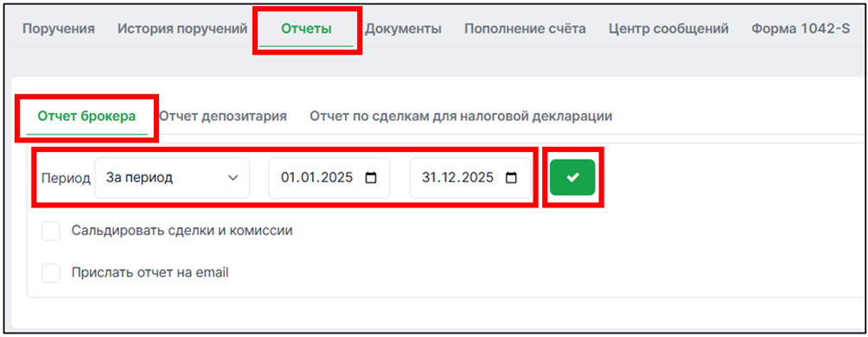Image resolution: width=868 pixels, height=337 pixels.
Task: Click the start date field 01.01.2025
Action: pyautogui.click(x=329, y=178)
